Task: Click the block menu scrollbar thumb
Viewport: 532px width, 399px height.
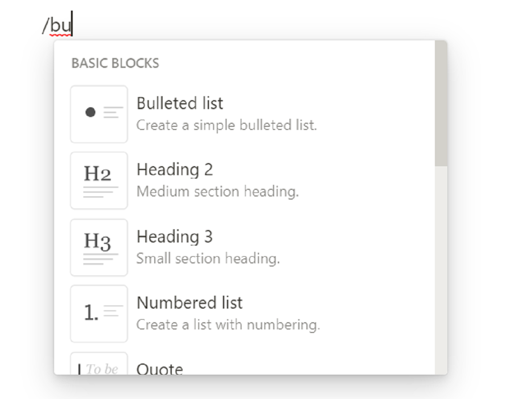Action: (441, 104)
